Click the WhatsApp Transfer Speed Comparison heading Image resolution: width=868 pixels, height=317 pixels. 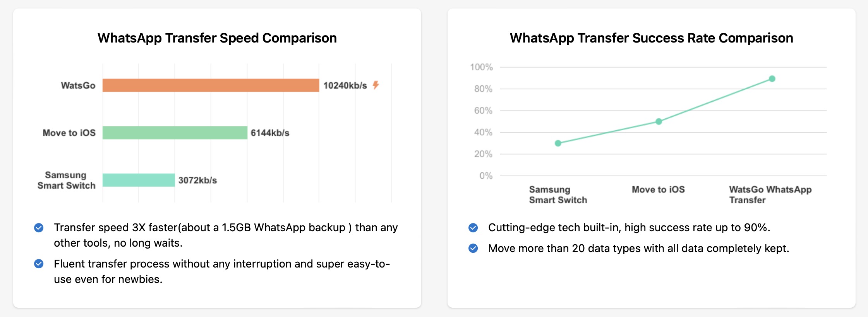[x=217, y=38]
